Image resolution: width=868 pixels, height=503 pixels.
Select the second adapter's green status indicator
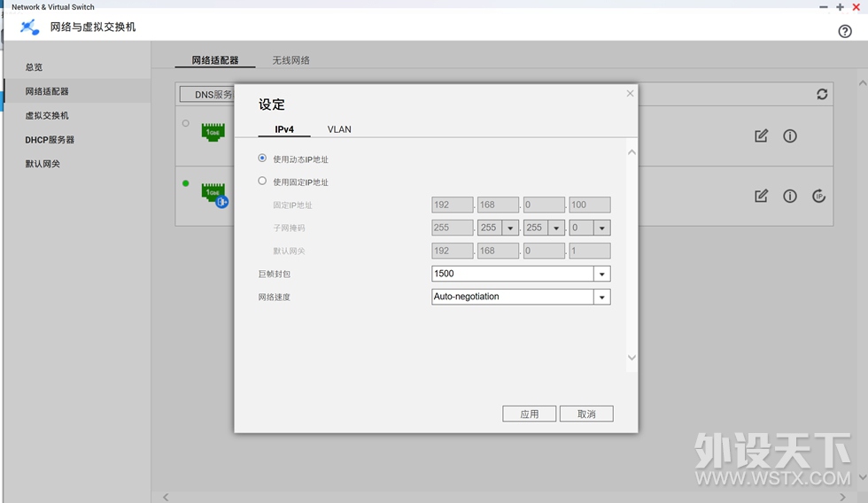[x=185, y=183]
